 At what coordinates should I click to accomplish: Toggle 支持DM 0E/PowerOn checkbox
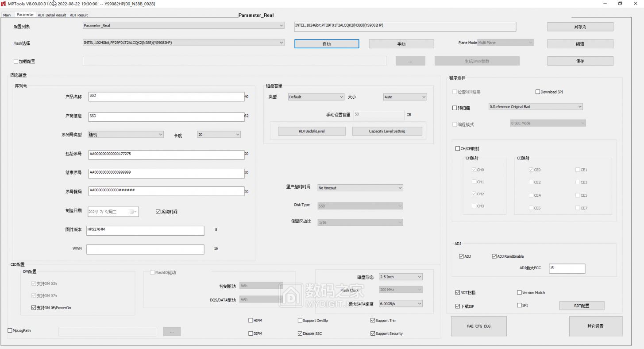pyautogui.click(x=34, y=307)
